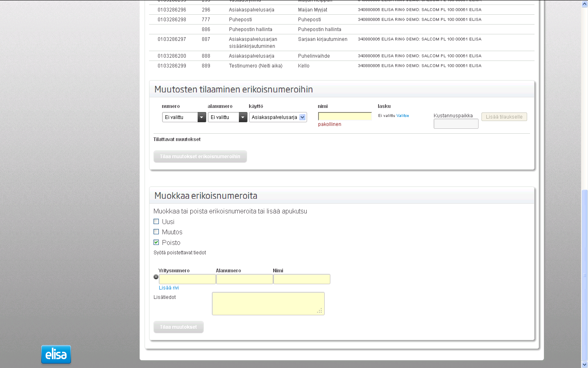588x368 pixels.
Task: Click the Lisää rivi link
Action: pyautogui.click(x=169, y=288)
